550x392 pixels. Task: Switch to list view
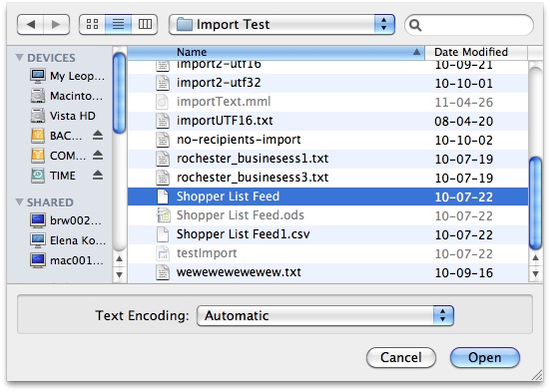118,25
